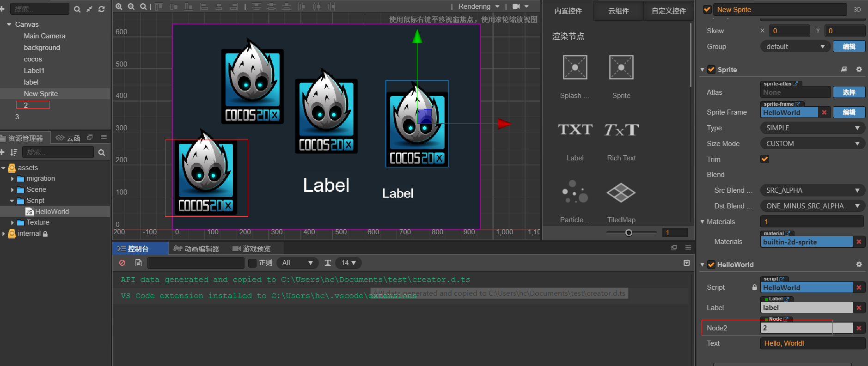
Task: Open the Src Blend SRC_ALPHA dropdown
Action: [x=813, y=190]
